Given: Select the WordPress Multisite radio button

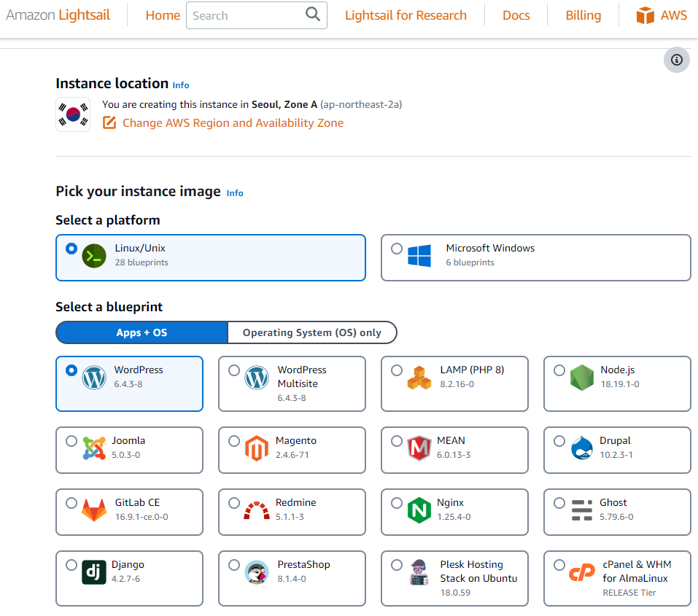Looking at the screenshot, I should tap(234, 370).
